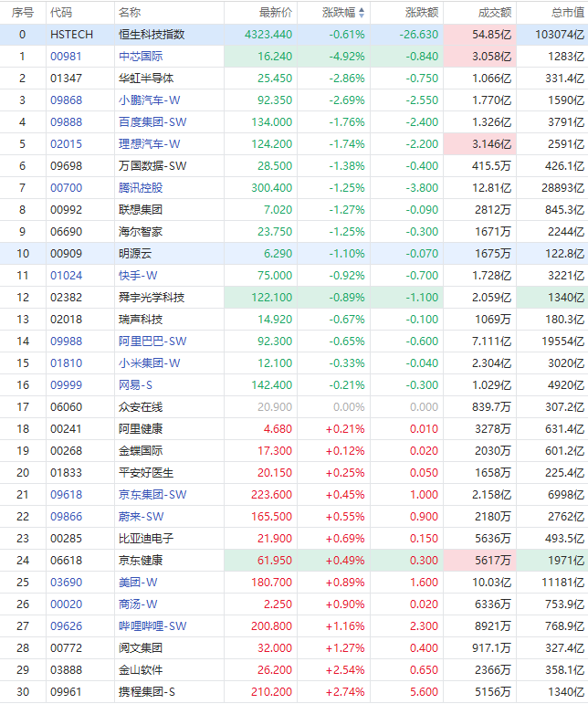Viewport: 588px width, 704px height.
Task: Open 腾讯控股 stock link
Action: coord(141,188)
